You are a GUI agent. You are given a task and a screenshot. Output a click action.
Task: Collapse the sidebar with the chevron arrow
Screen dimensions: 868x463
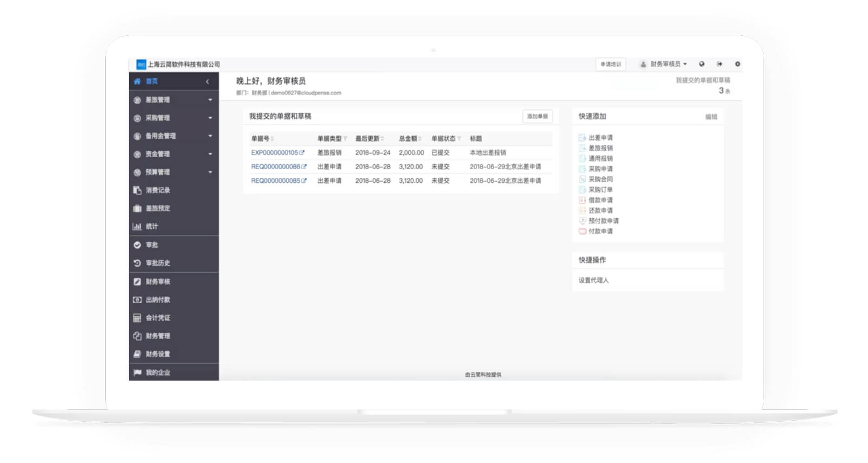tap(208, 81)
